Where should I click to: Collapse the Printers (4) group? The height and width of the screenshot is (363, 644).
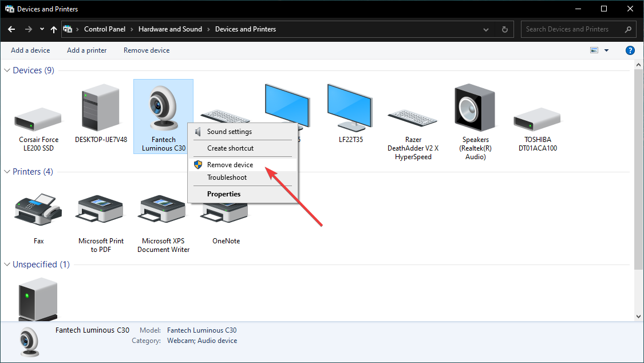tap(7, 172)
